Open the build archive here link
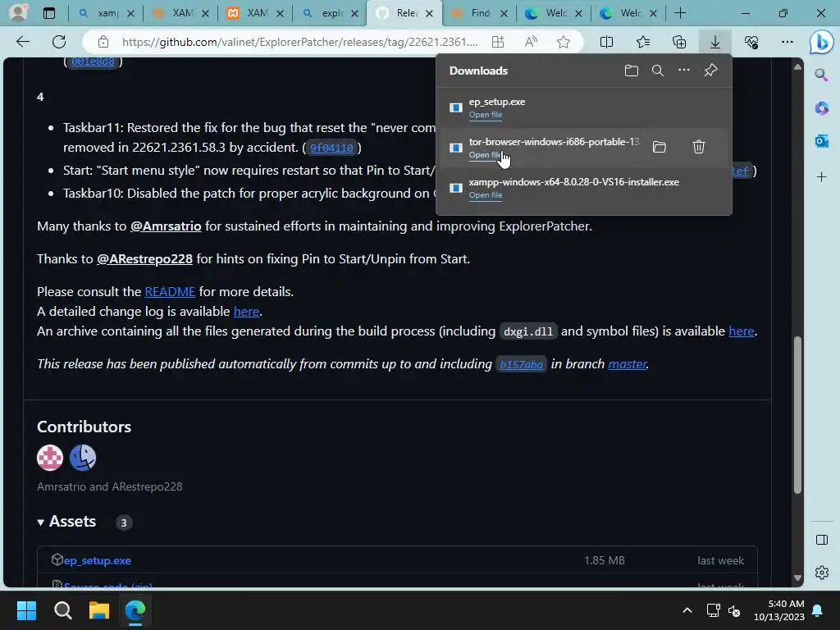Image resolution: width=840 pixels, height=630 pixels. (742, 331)
